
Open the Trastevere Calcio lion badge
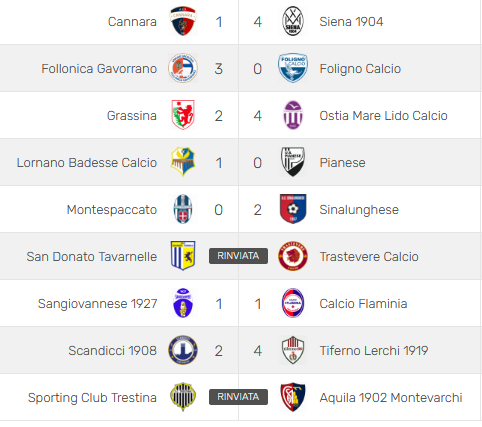tap(293, 256)
